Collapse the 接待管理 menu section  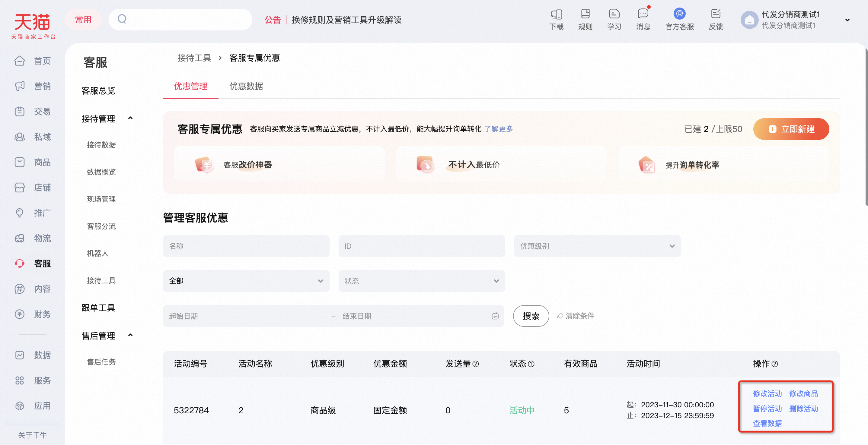click(130, 118)
